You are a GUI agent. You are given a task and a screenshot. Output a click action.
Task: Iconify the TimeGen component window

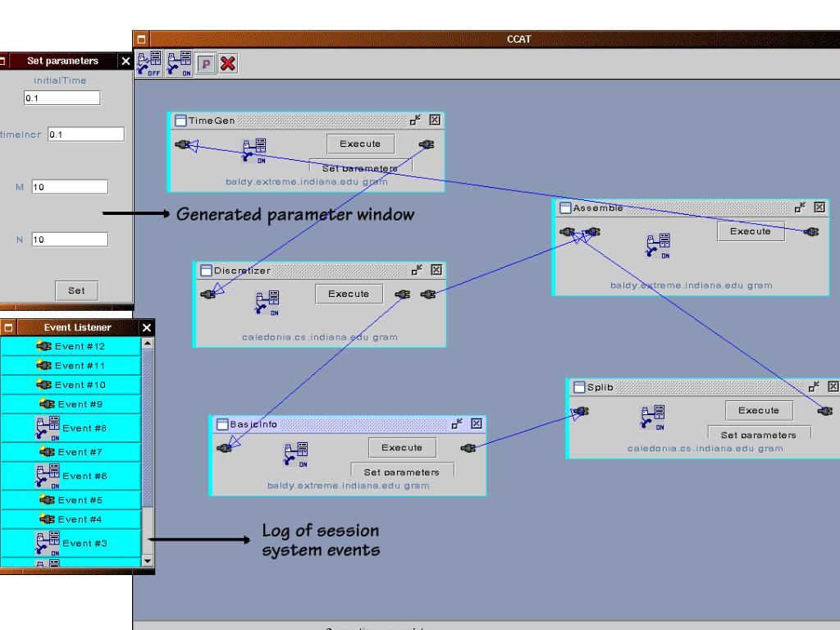tap(415, 120)
